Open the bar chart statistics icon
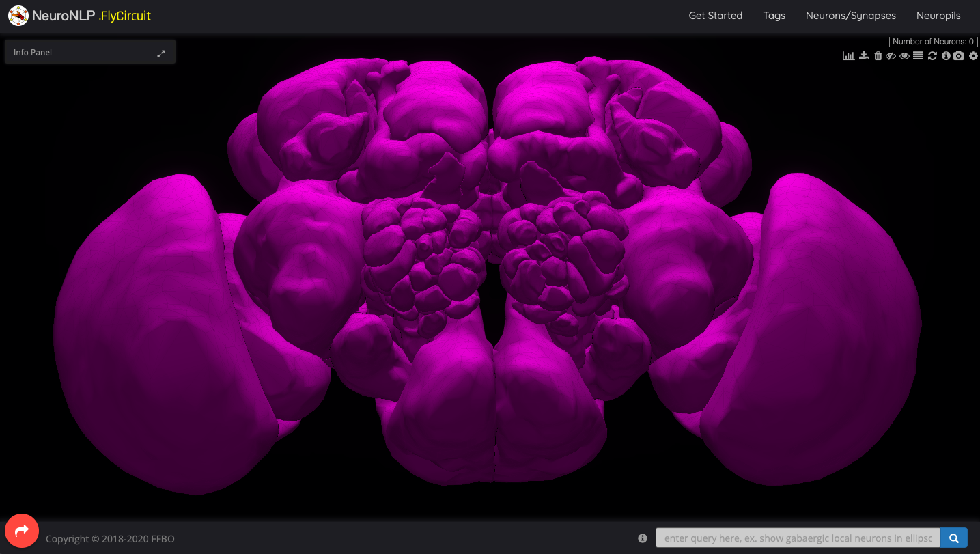Image resolution: width=980 pixels, height=554 pixels. [x=849, y=56]
